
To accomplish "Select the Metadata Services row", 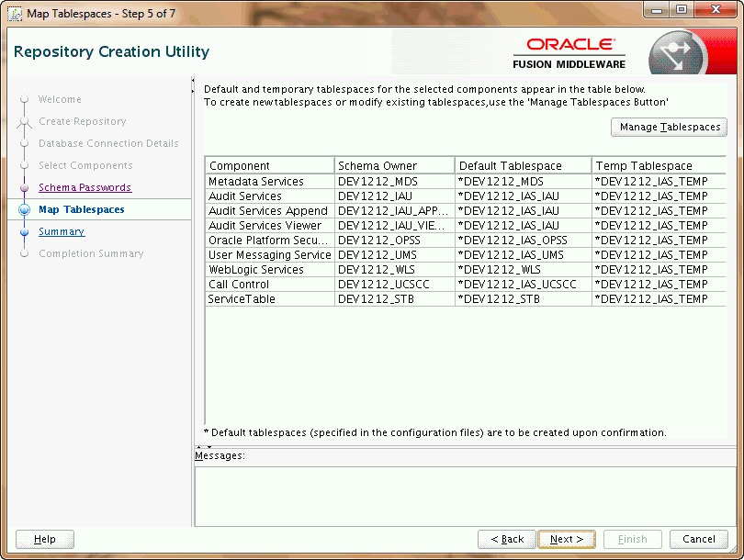I will pyautogui.click(x=466, y=182).
